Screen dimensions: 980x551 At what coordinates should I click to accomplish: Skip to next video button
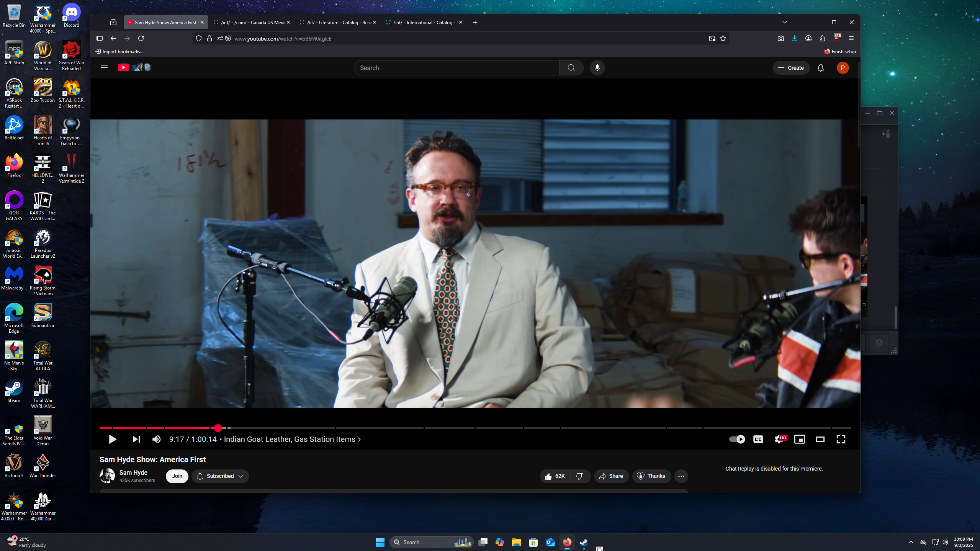click(x=136, y=439)
